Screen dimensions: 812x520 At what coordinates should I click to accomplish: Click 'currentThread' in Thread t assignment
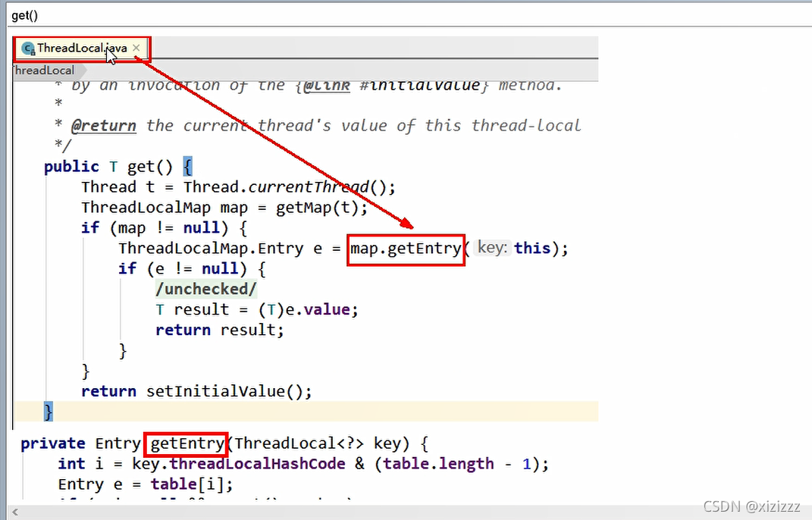[x=309, y=187]
